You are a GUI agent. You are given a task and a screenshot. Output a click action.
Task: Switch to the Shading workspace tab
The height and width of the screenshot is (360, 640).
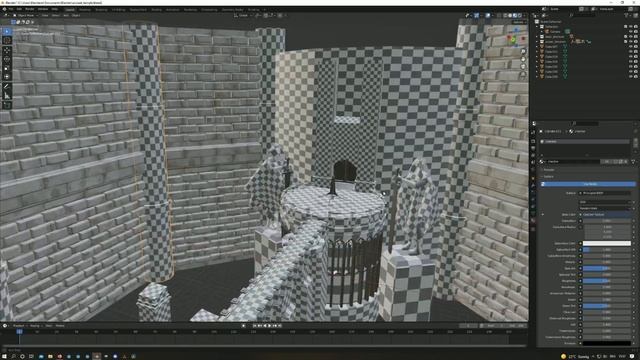pos(156,9)
